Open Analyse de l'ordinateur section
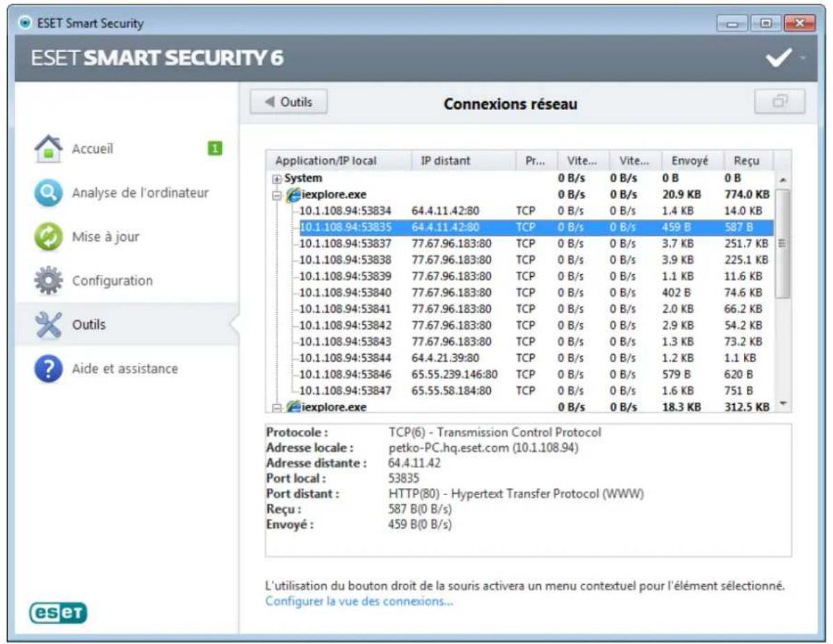833x644 pixels. [140, 193]
